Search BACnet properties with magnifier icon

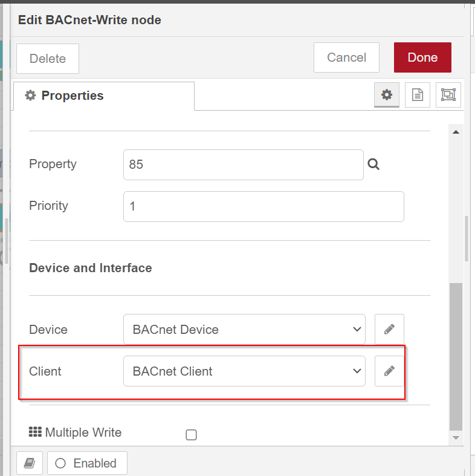pyautogui.click(x=373, y=165)
